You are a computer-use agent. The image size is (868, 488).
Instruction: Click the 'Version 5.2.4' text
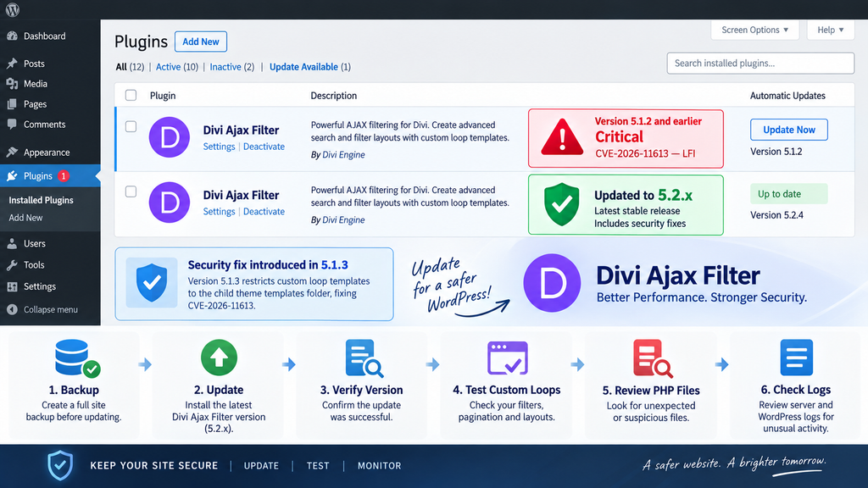pos(776,215)
